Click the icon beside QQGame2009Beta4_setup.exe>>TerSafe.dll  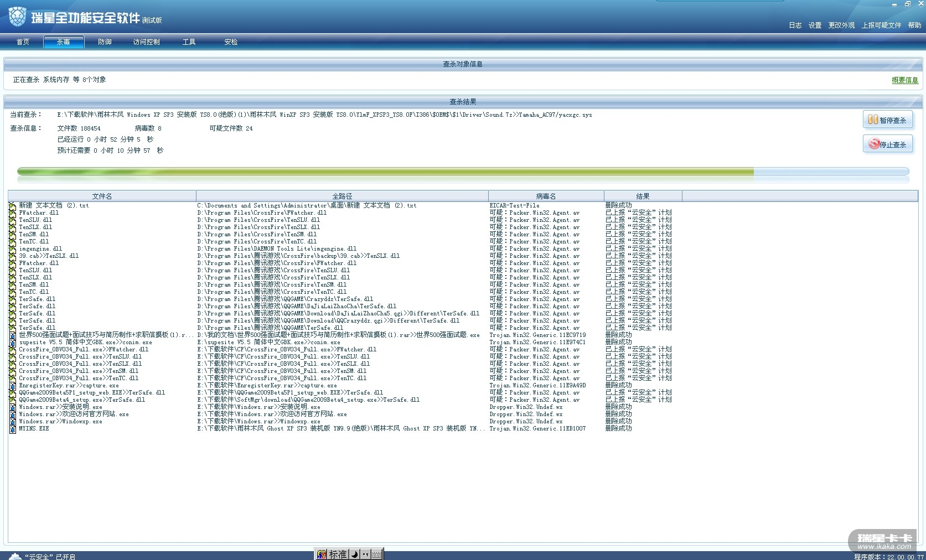click(12, 400)
